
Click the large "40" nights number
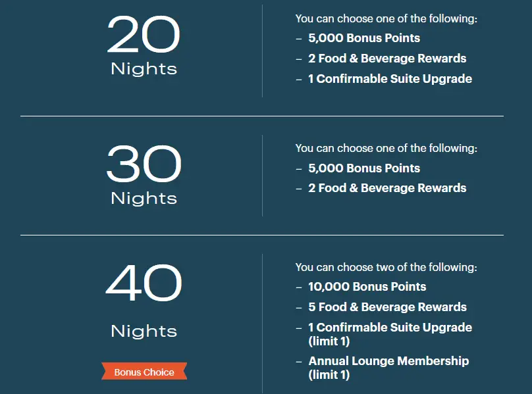point(144,283)
